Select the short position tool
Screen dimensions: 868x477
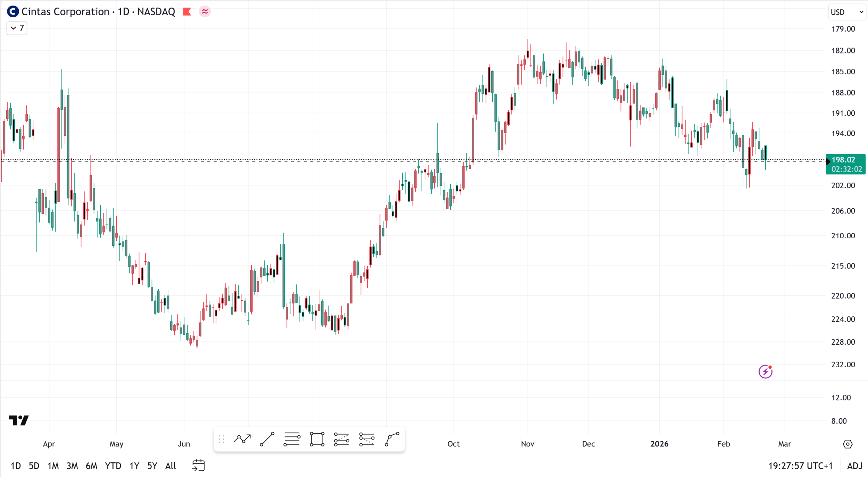coord(366,439)
